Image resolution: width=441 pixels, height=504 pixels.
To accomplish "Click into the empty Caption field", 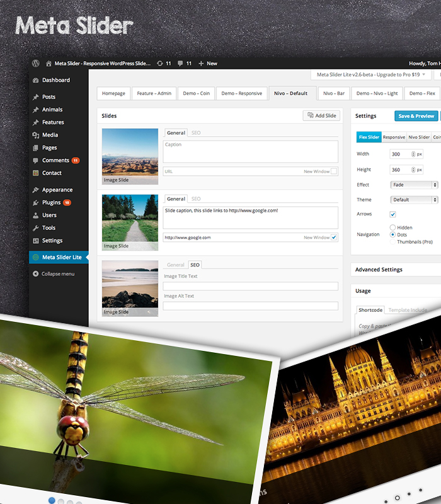I will [250, 152].
